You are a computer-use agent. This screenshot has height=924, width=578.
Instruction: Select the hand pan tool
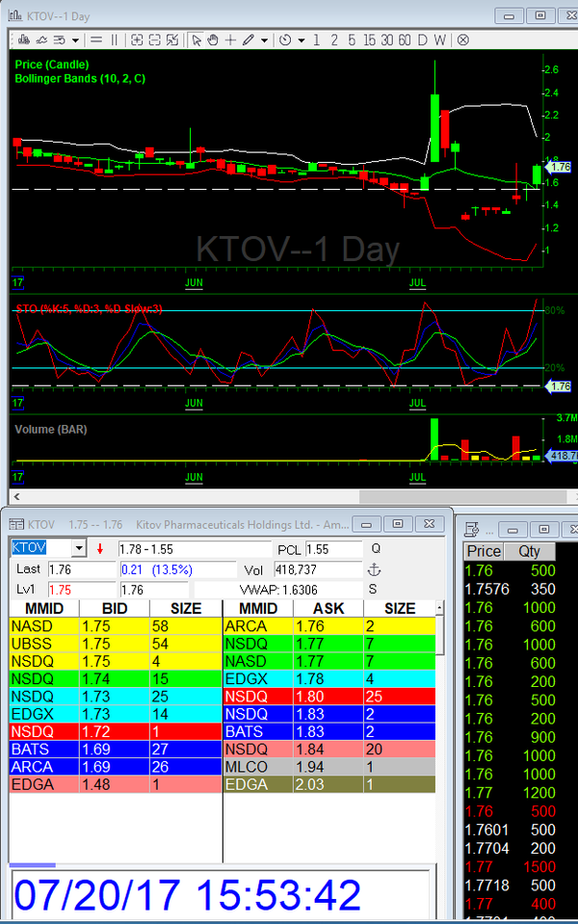click(213, 40)
